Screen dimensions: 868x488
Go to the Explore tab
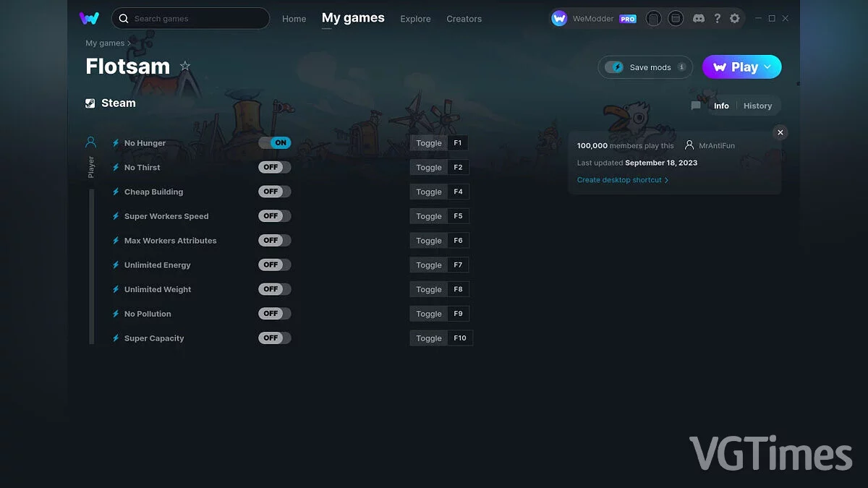tap(415, 19)
